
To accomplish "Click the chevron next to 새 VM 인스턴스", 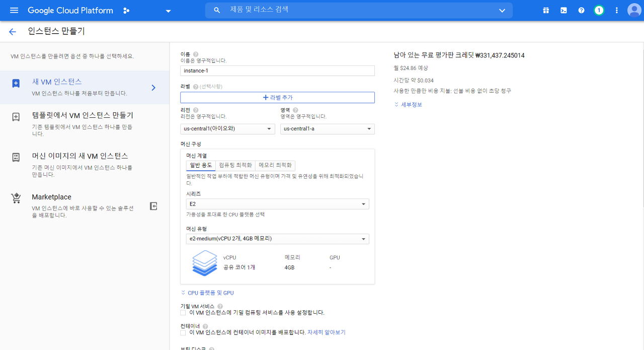I will [153, 88].
